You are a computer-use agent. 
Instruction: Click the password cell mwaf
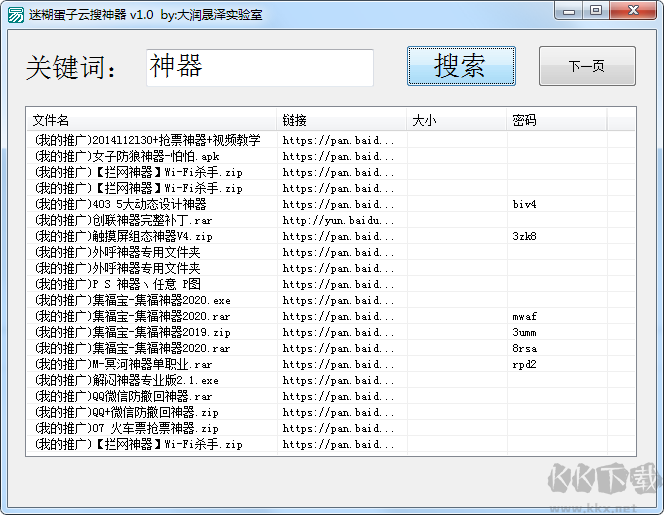[x=524, y=316]
